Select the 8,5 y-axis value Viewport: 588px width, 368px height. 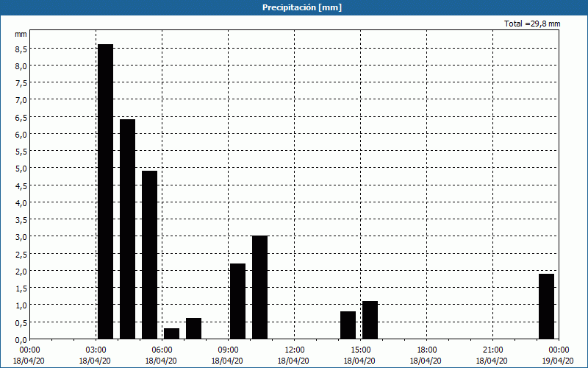[21, 49]
